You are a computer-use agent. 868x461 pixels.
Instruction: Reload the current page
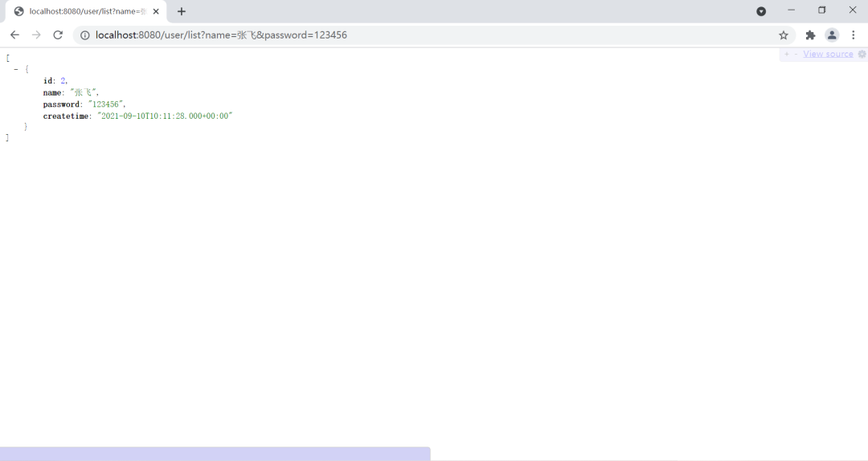pos(58,35)
